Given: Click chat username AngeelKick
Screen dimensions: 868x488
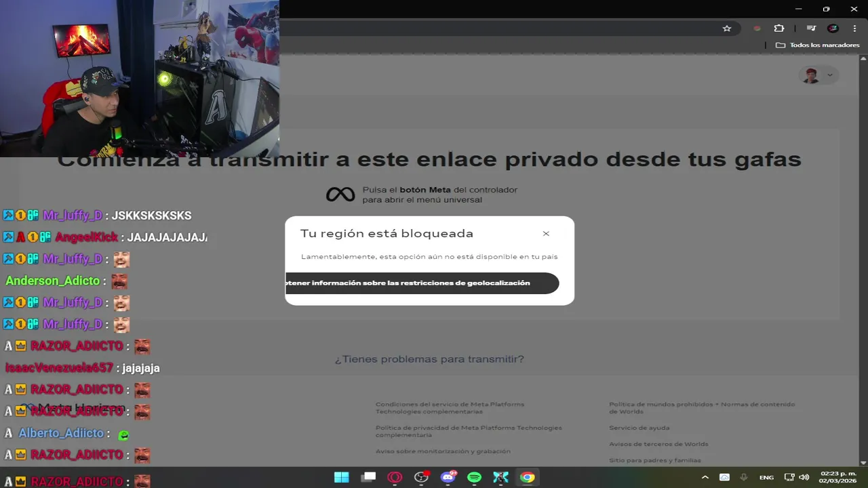Looking at the screenshot, I should point(86,237).
